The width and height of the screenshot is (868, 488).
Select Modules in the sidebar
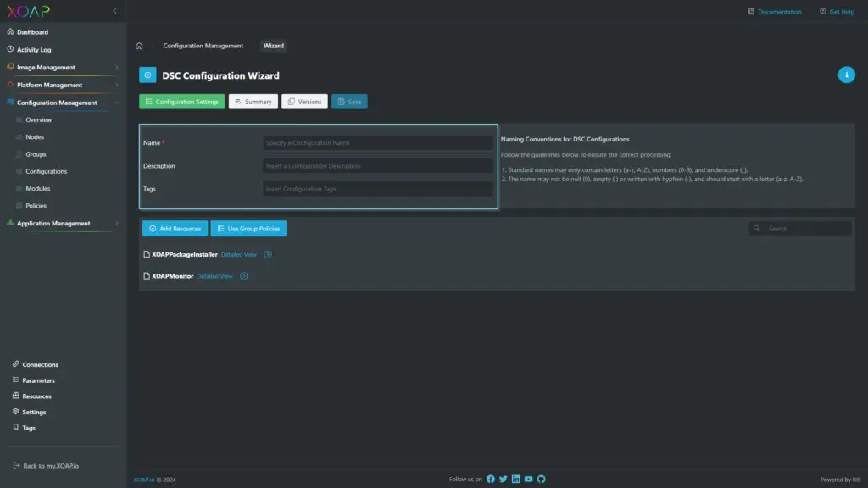coord(37,189)
